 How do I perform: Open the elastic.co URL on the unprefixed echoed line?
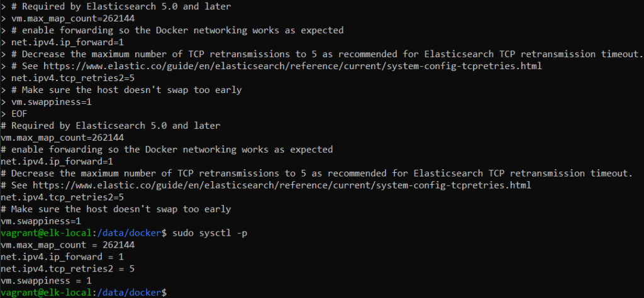point(282,185)
